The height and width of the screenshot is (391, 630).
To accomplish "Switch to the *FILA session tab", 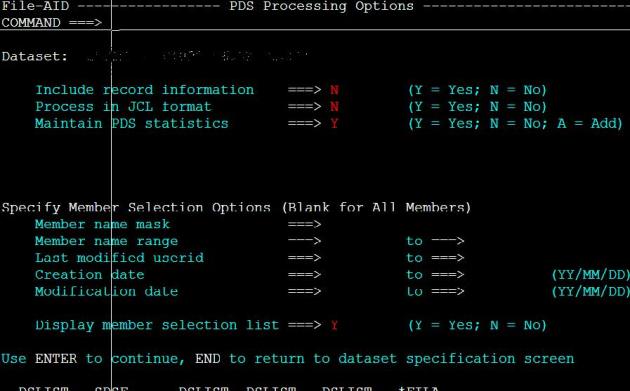I will tap(419, 389).
